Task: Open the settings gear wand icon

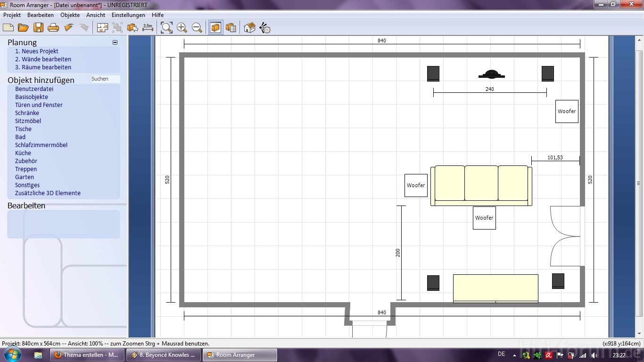Action: click(265, 28)
